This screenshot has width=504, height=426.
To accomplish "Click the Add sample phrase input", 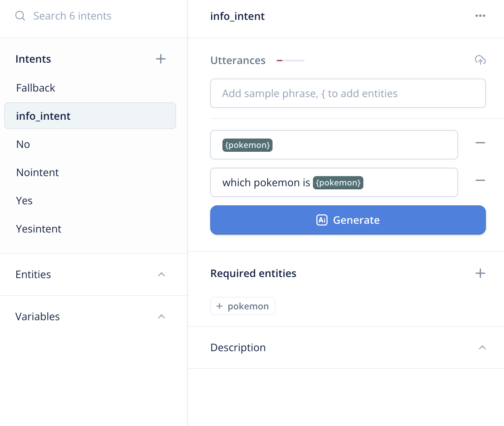I will pos(348,93).
